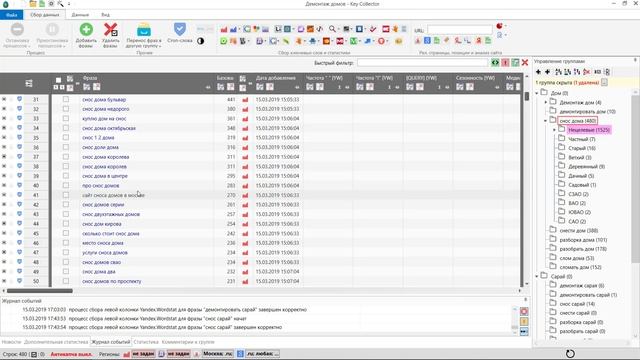The width and height of the screenshot is (640, 360).
Task: Click the refresh circular arrow in status bar
Action: (x=570, y=353)
